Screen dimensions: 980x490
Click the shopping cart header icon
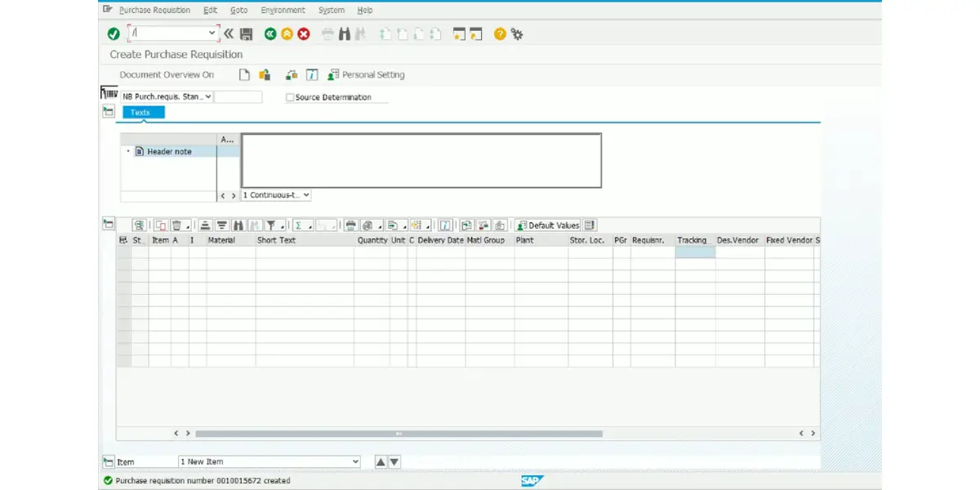(x=109, y=93)
